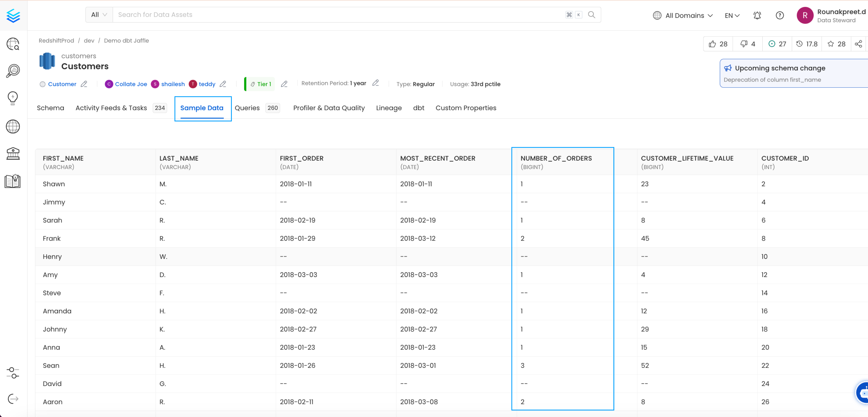Open notifications via the bell icon

coord(757,15)
